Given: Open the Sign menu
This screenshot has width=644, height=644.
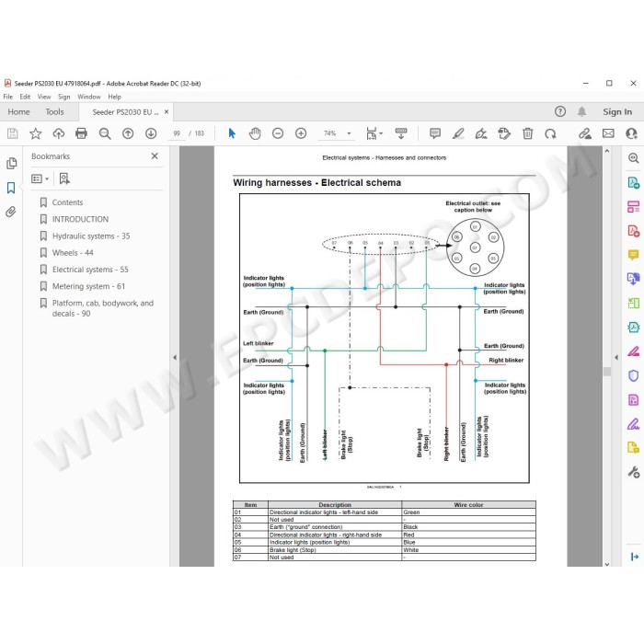Looking at the screenshot, I should pos(64,97).
